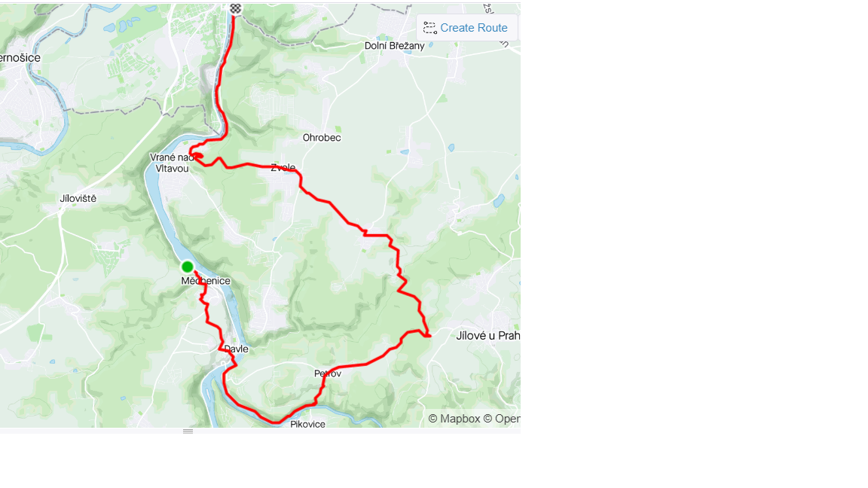Image resolution: width=868 pixels, height=488 pixels.
Task: Click the Pikovice label
Action: click(307, 425)
